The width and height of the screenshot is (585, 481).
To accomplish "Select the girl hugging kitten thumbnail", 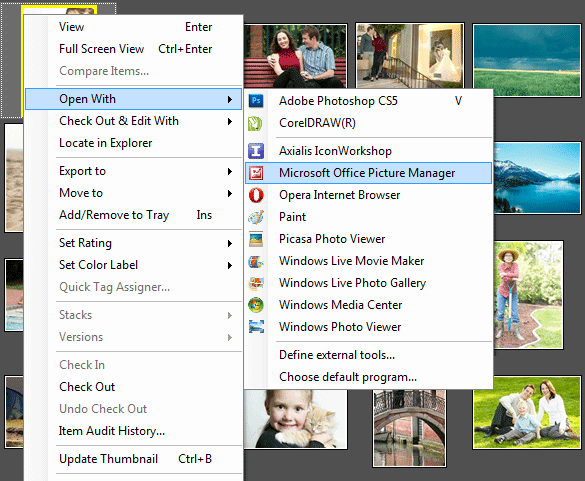I will click(x=295, y=419).
